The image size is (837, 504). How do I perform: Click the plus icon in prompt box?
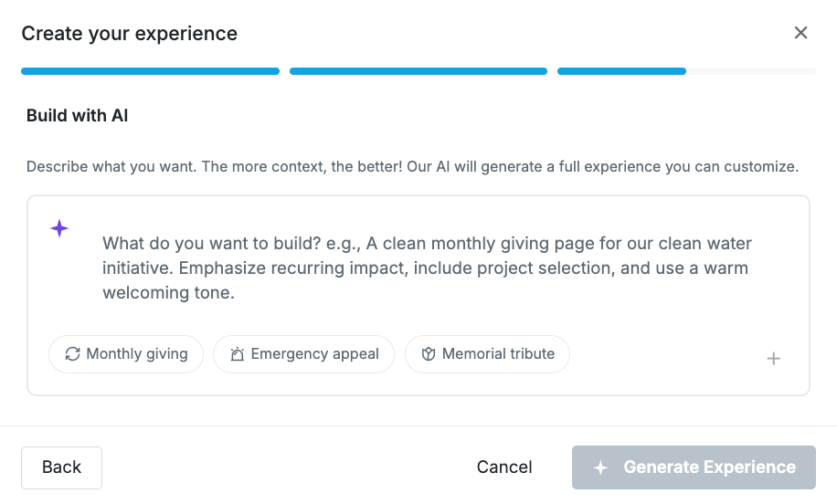pos(773,359)
